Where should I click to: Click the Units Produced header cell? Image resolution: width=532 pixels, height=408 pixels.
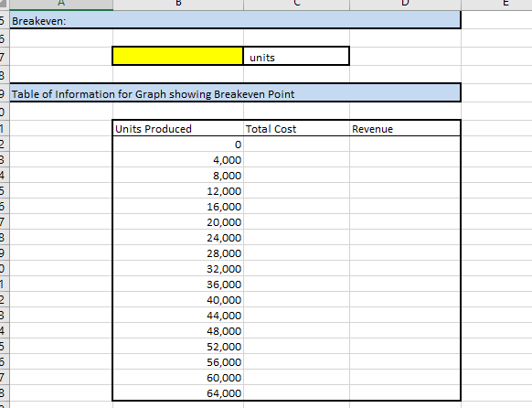tap(178, 129)
